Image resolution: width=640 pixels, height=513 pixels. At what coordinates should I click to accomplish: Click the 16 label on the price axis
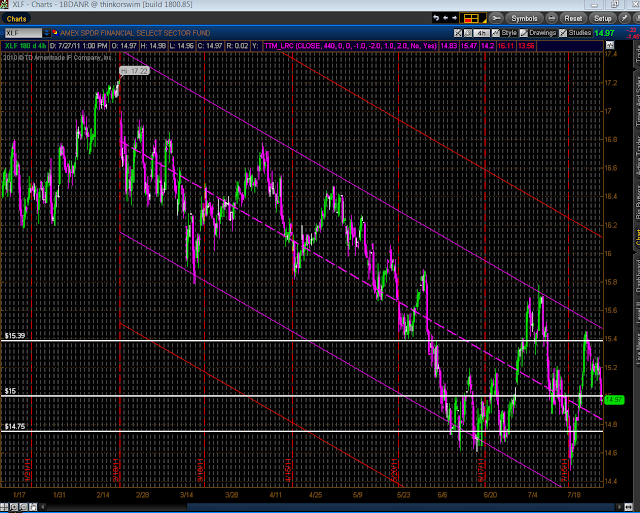pyautogui.click(x=608, y=253)
